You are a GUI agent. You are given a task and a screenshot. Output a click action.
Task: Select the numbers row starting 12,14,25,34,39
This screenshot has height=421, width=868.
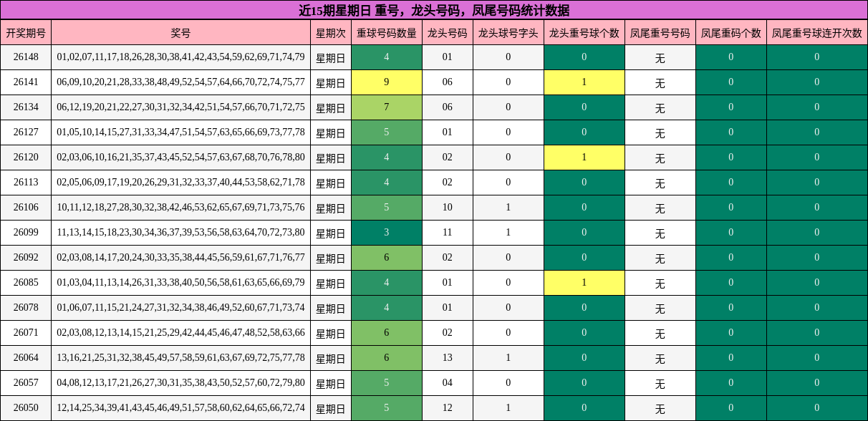pyautogui.click(x=180, y=408)
